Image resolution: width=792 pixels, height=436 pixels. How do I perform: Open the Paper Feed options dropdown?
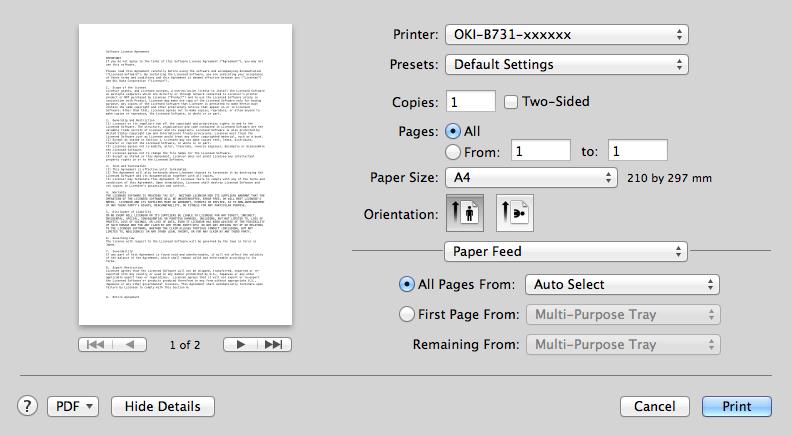point(566,251)
